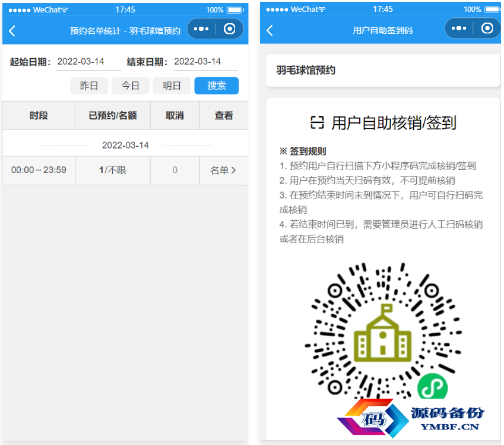Open 名单 for the 00:00~23:59 slot

[x=223, y=170]
